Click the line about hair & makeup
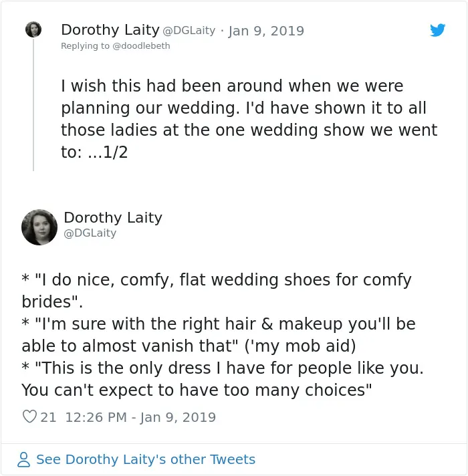The image size is (468, 476). coord(219,334)
